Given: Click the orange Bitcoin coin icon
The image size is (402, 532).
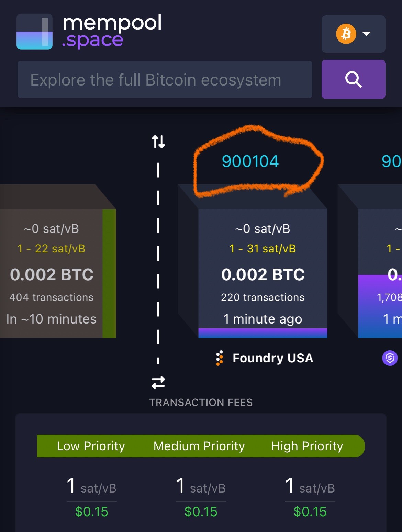Looking at the screenshot, I should (x=346, y=34).
